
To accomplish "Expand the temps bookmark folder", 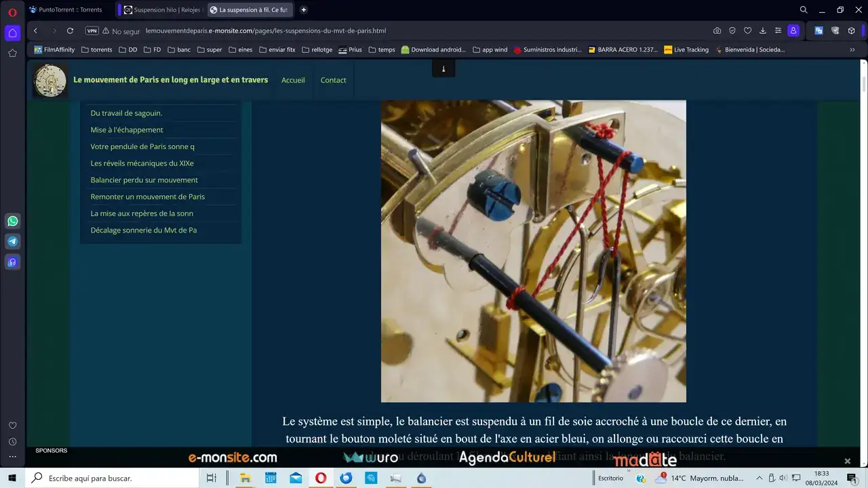I will click(382, 49).
